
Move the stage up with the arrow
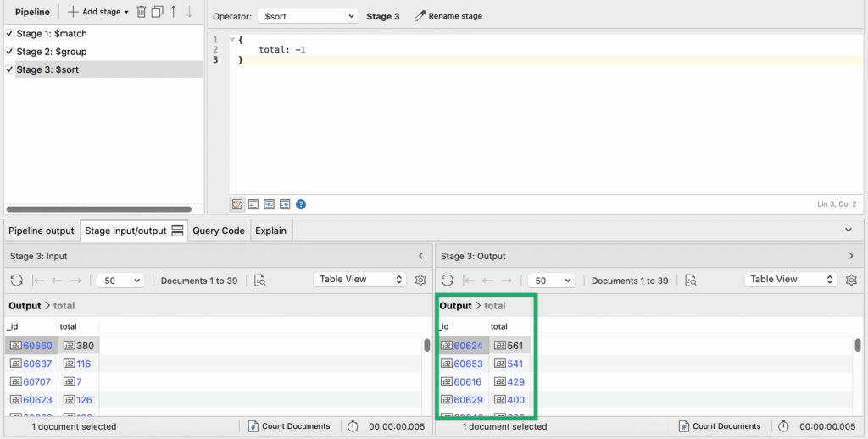pyautogui.click(x=173, y=12)
